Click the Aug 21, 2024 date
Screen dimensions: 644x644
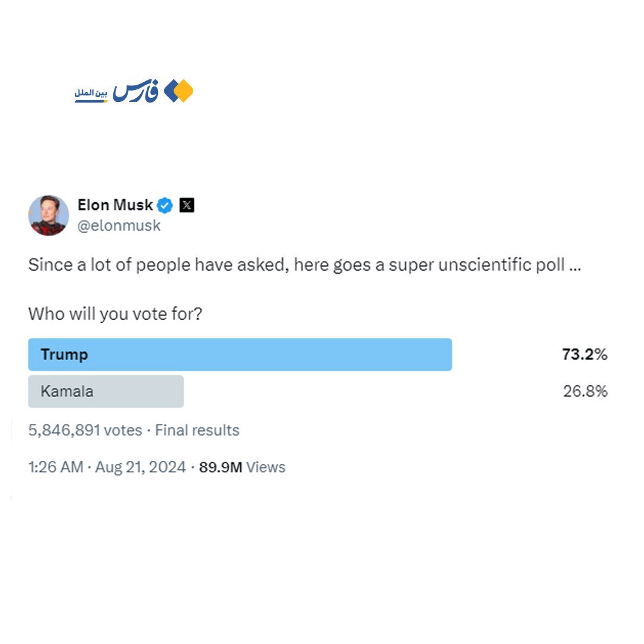click(141, 467)
